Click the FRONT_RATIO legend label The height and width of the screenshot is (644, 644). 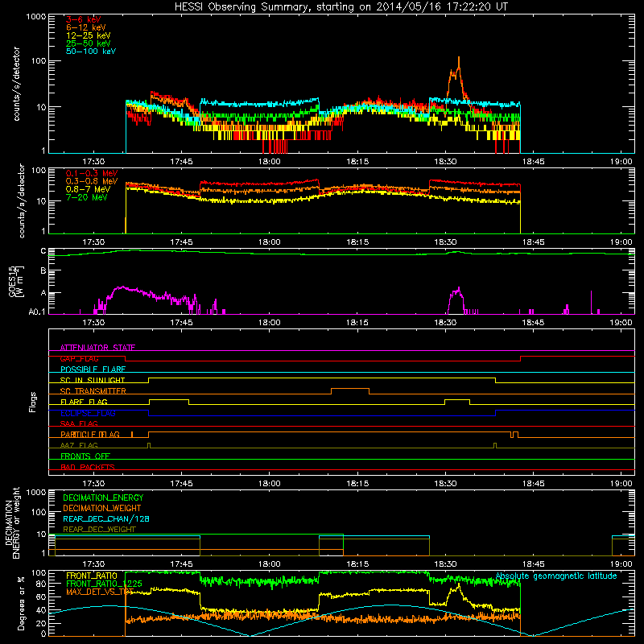pos(92,576)
